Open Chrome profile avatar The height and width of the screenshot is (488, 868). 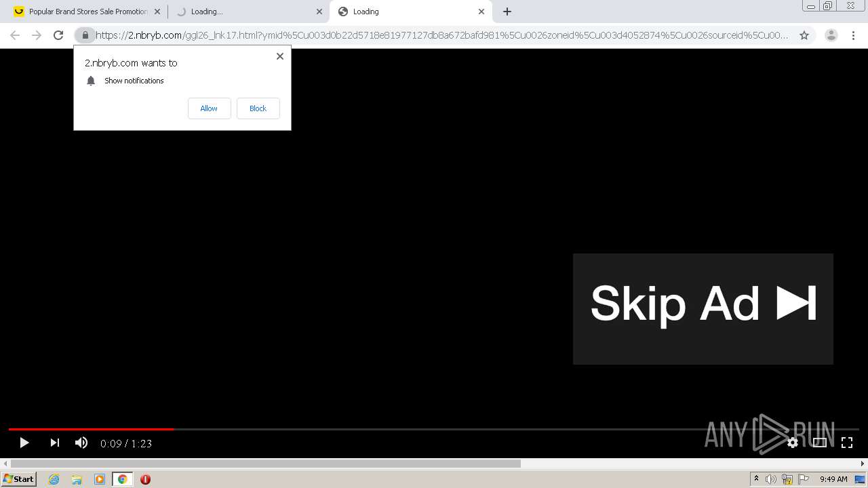click(x=831, y=35)
